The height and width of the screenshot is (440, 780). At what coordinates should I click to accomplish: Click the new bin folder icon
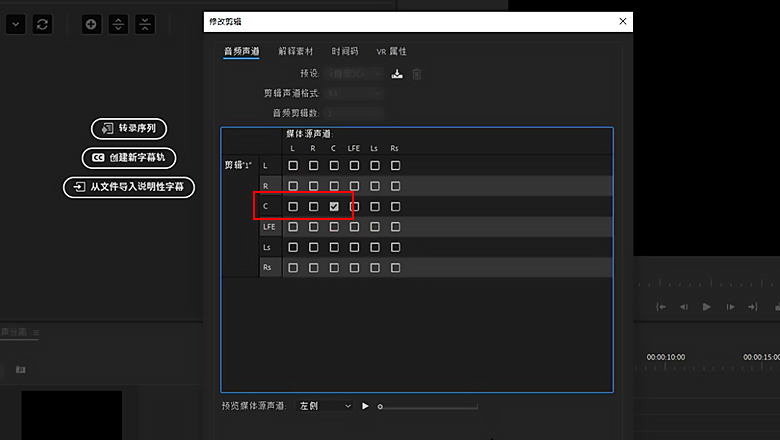(x=20, y=369)
